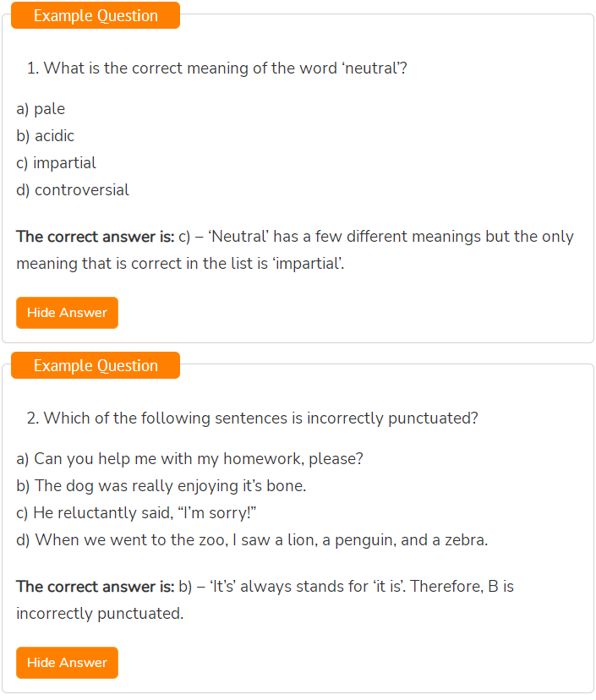
Task: Choose the dog enjoying it's bone option
Action: pyautogui.click(x=161, y=486)
